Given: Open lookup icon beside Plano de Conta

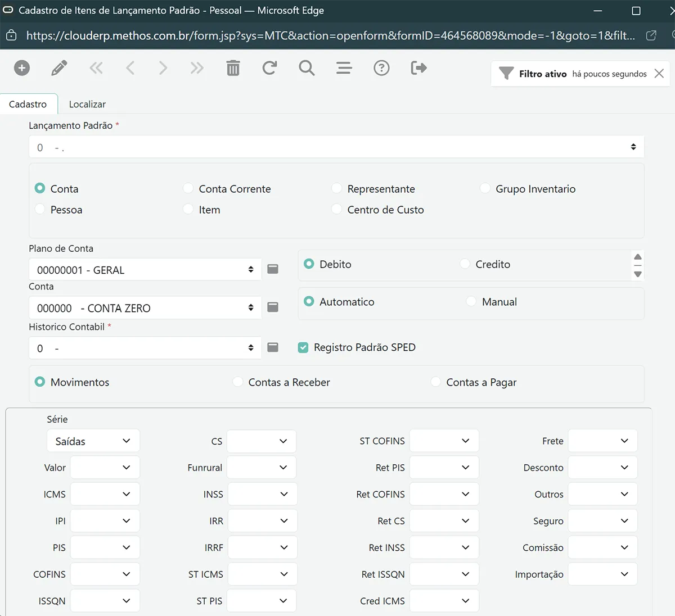Looking at the screenshot, I should [273, 269].
